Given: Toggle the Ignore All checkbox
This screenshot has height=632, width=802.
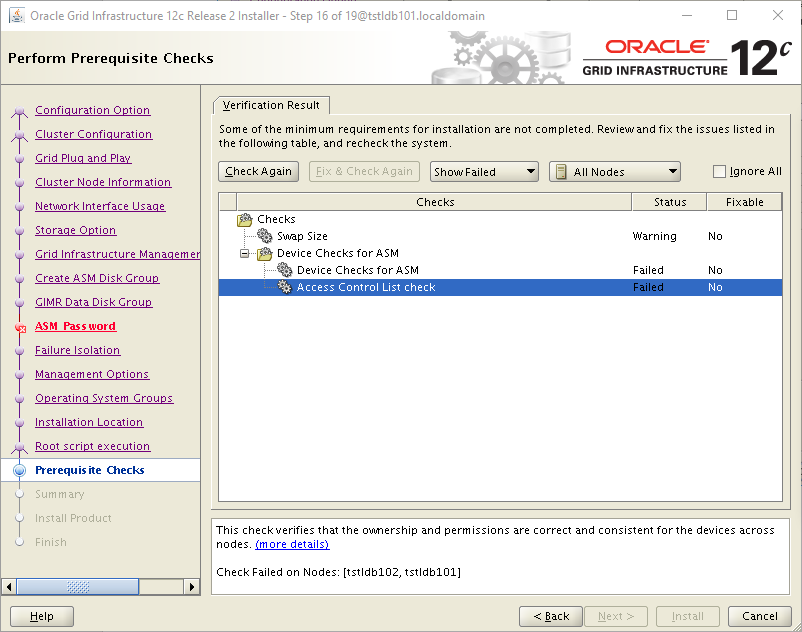Looking at the screenshot, I should click(719, 171).
